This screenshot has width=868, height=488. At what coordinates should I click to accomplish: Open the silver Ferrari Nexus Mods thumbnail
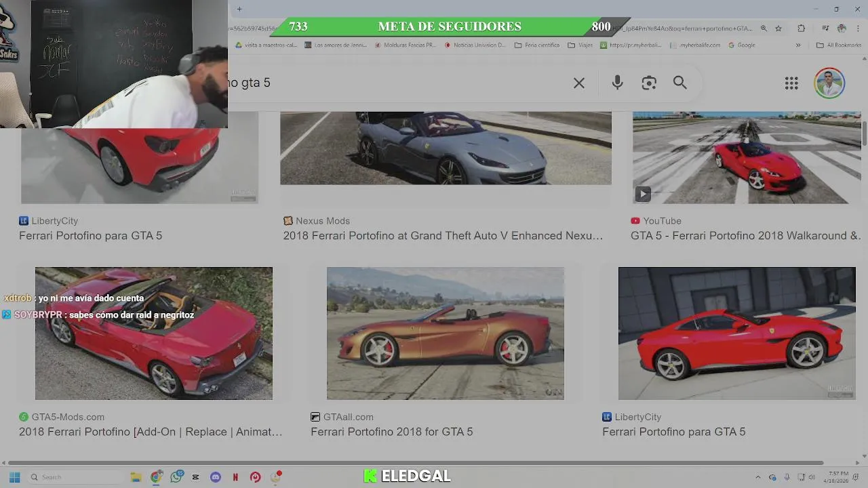[446, 148]
